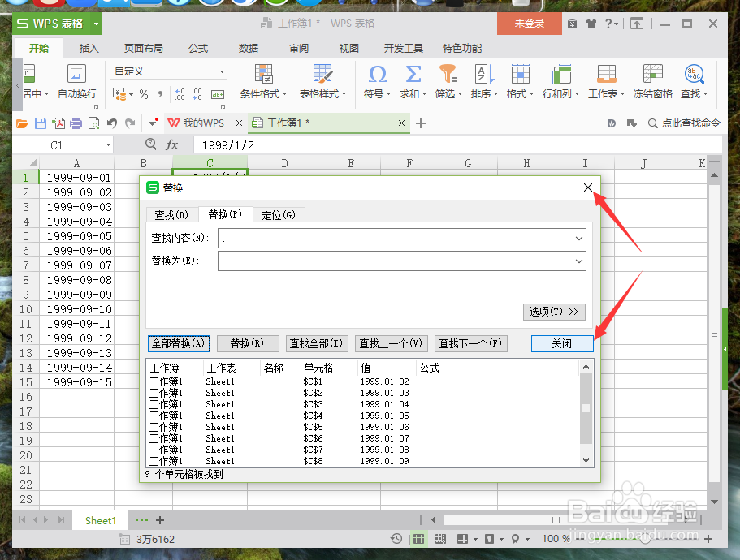Open the Formulas (公式) tab
740x560 pixels.
(x=198, y=49)
